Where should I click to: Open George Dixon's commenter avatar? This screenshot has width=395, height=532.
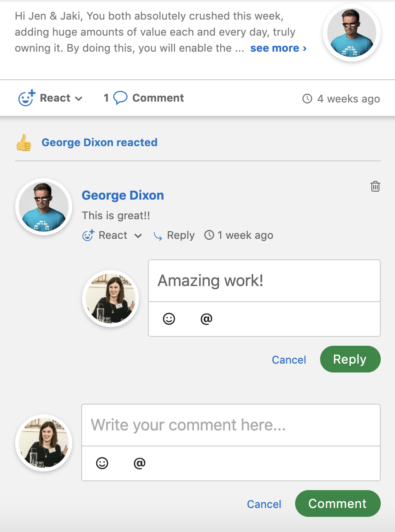tap(44, 207)
